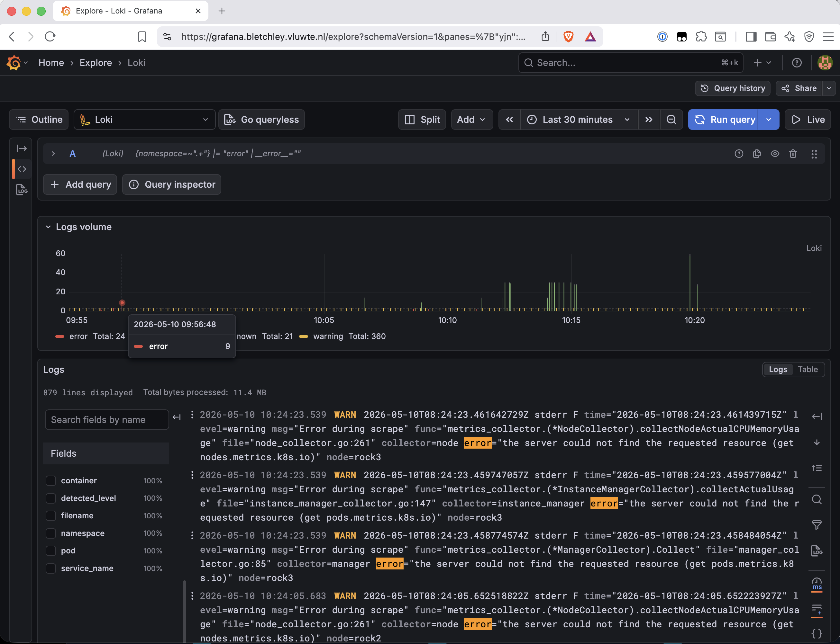Check the filename field checkbox

click(50, 515)
